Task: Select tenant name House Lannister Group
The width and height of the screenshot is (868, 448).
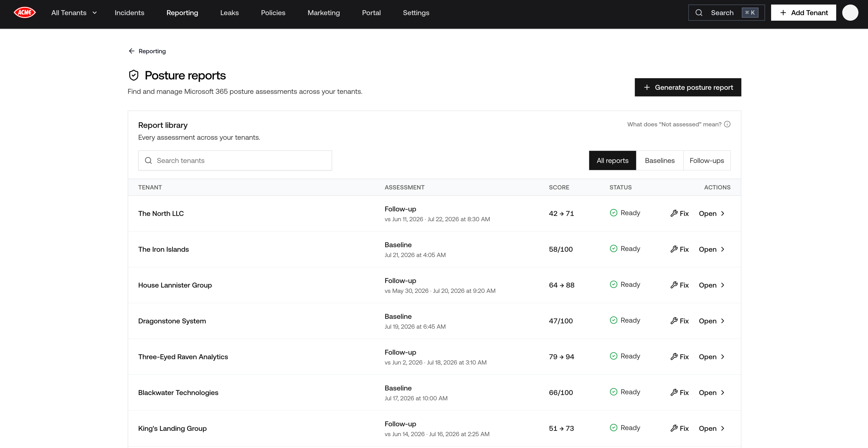Action: point(175,285)
